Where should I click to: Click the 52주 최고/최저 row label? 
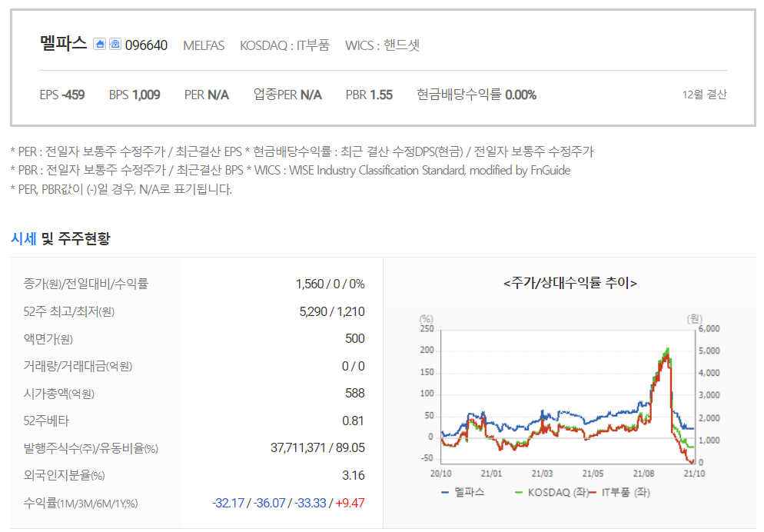pos(68,312)
